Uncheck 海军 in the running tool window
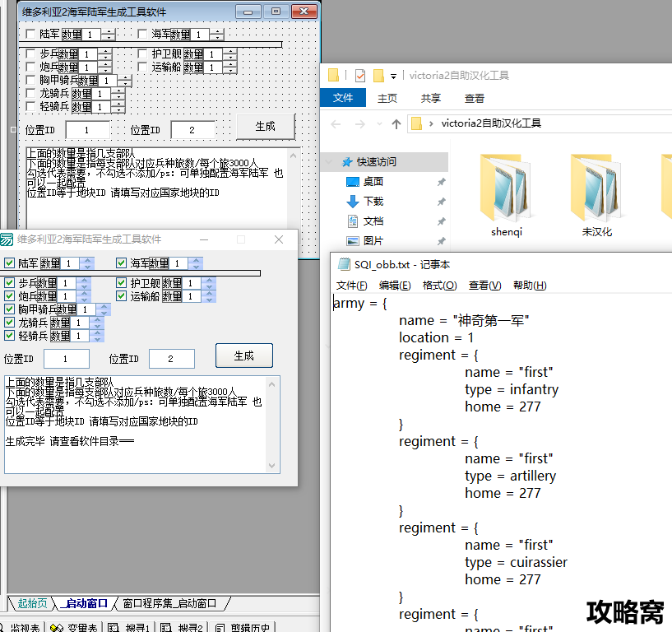The height and width of the screenshot is (632, 672). pyautogui.click(x=121, y=263)
